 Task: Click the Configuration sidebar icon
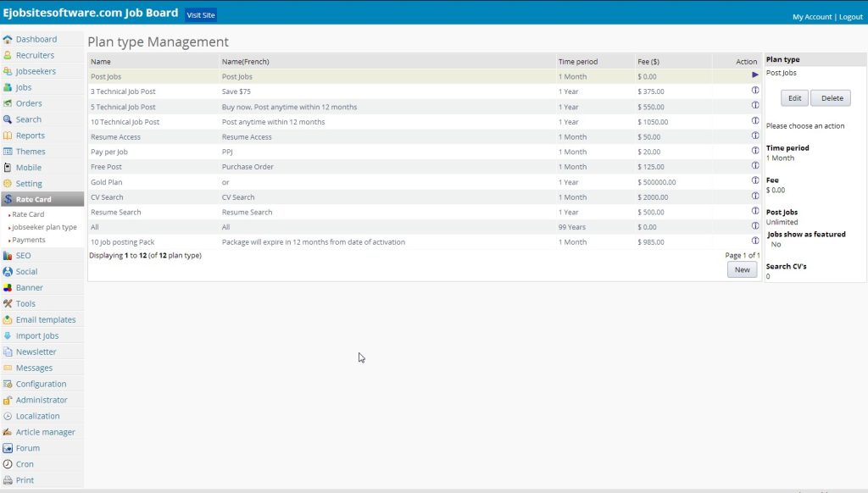7,384
